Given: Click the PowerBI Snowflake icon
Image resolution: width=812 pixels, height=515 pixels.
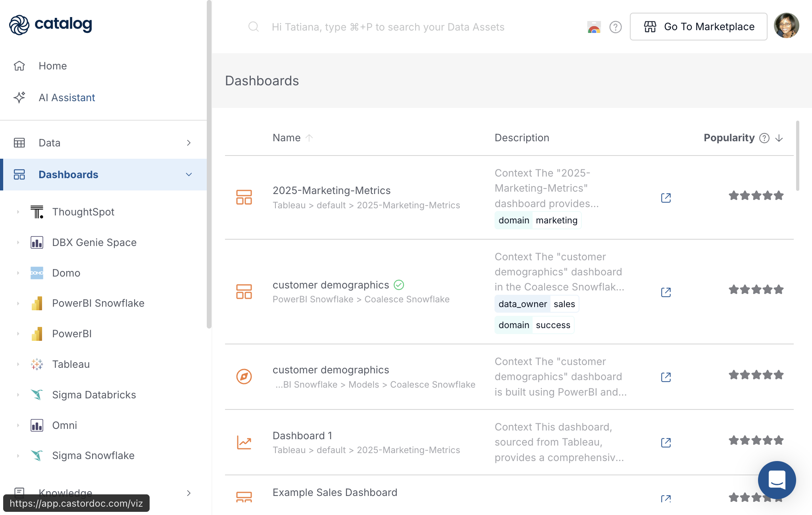Looking at the screenshot, I should [x=37, y=303].
